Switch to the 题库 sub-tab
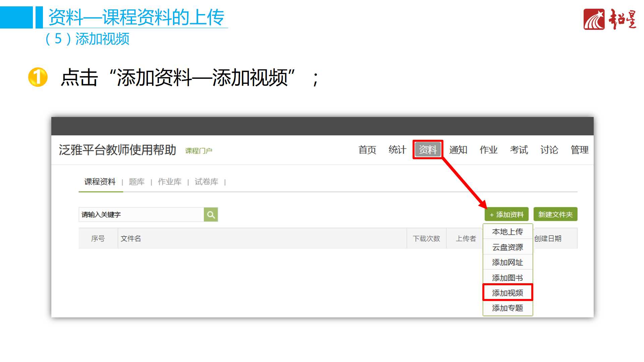644x362 pixels. (x=137, y=182)
